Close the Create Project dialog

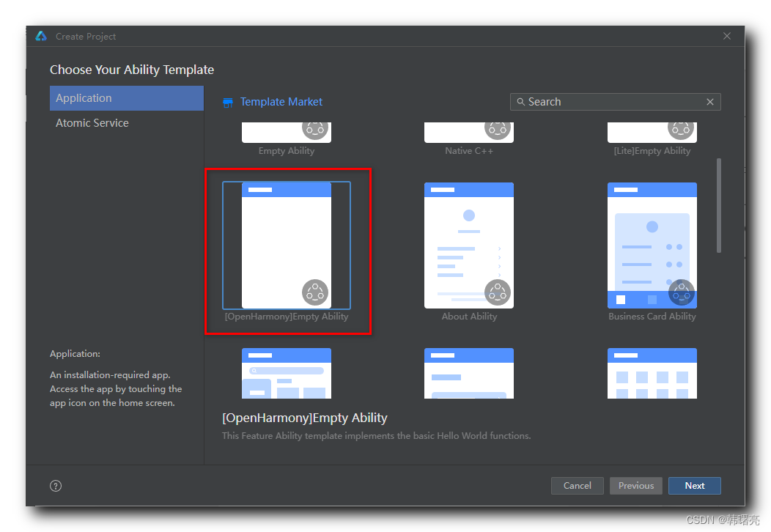point(726,37)
